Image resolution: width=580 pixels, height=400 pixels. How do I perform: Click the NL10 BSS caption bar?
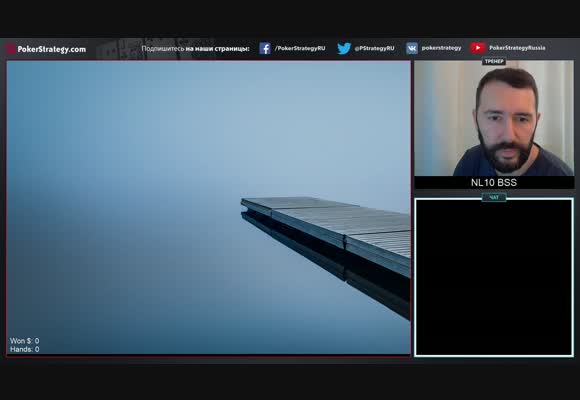click(x=494, y=182)
